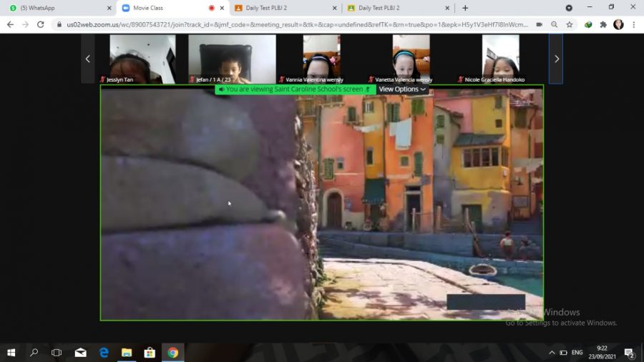The image size is (644, 362).
Task: Click the camera icon in the address bar
Action: 539,24
